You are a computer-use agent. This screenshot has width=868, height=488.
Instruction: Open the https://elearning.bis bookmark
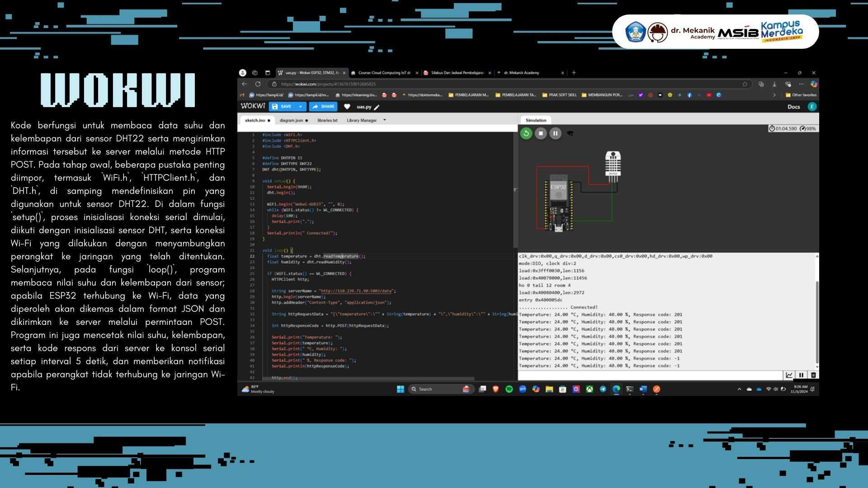[x=356, y=95]
